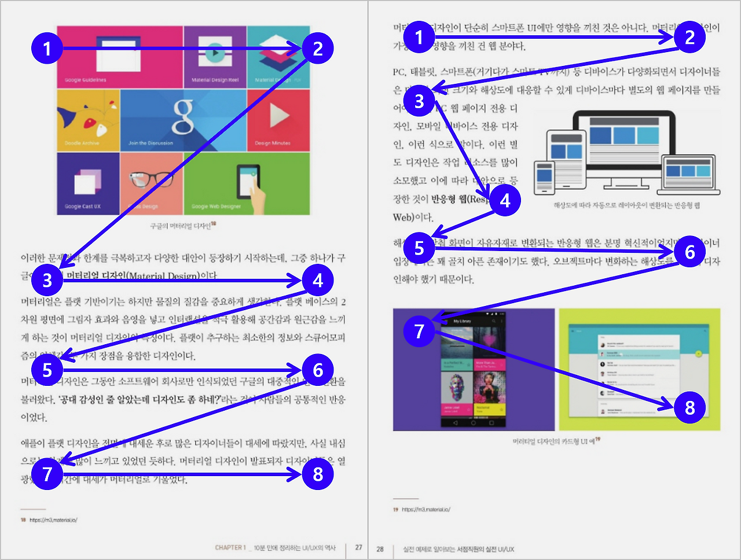Tap the search icon in My Library app
Viewport: 741px width, 560px height.
(x=494, y=321)
